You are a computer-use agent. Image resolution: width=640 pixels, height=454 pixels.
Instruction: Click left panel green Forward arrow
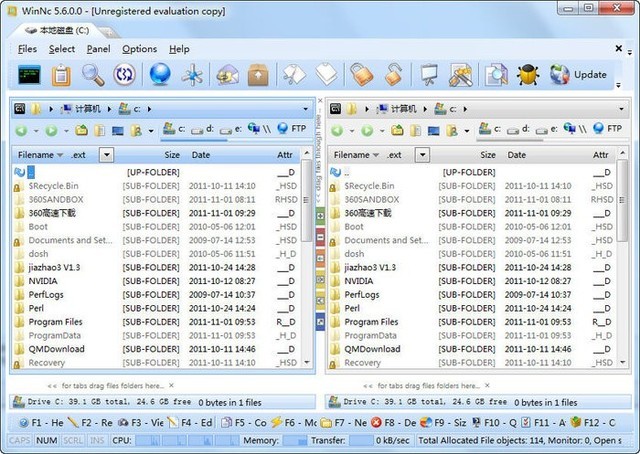coord(51,131)
